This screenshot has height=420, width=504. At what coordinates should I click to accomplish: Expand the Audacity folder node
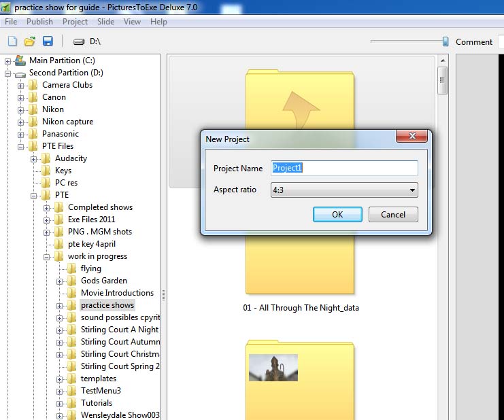(33, 159)
